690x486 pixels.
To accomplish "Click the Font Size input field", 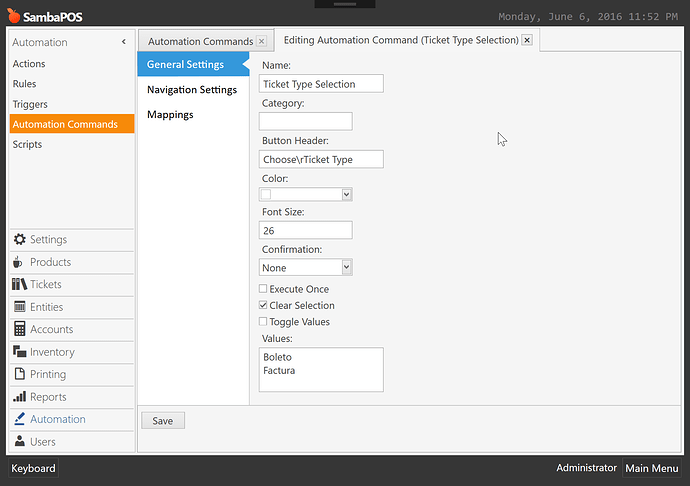I will pos(305,230).
